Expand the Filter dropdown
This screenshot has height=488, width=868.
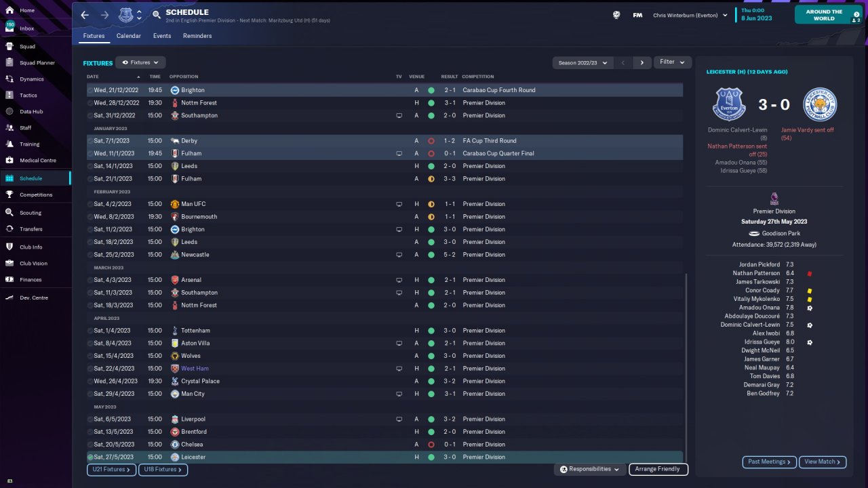click(x=672, y=62)
